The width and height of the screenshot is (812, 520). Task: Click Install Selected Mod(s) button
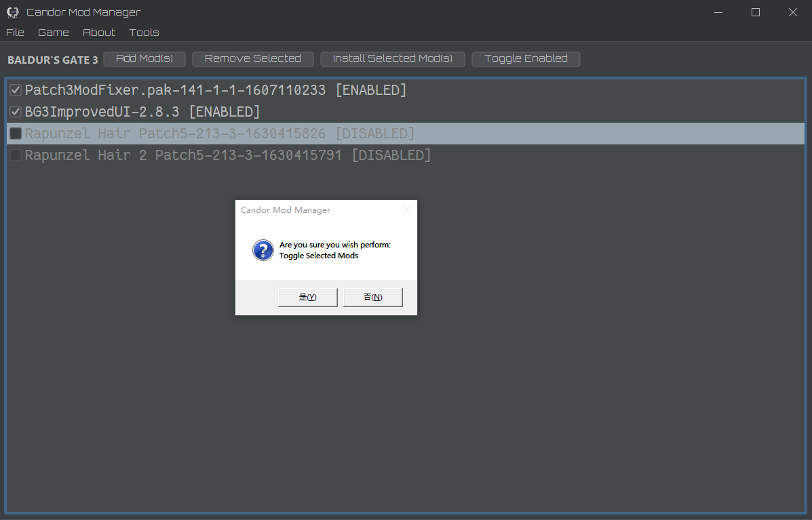[x=393, y=59]
